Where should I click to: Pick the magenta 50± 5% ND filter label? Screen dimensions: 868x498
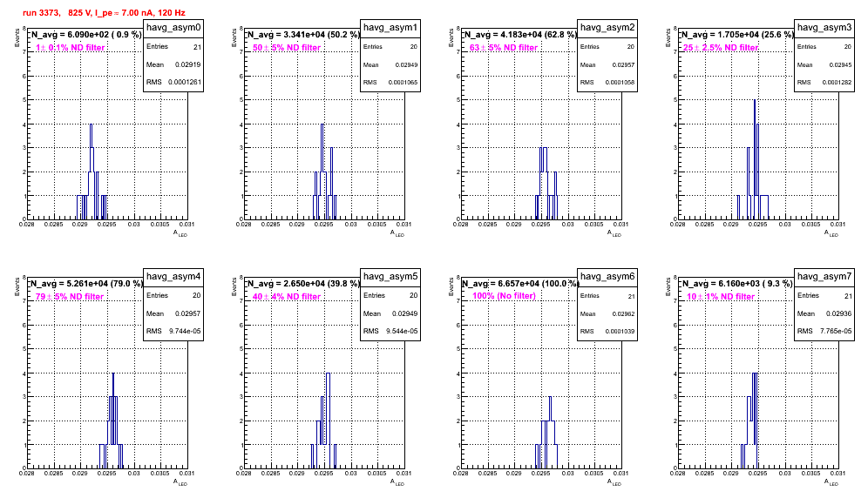[x=287, y=48]
